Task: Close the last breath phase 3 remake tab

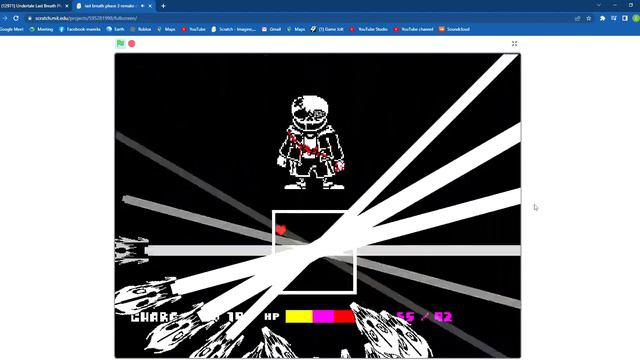Action: (x=150, y=6)
